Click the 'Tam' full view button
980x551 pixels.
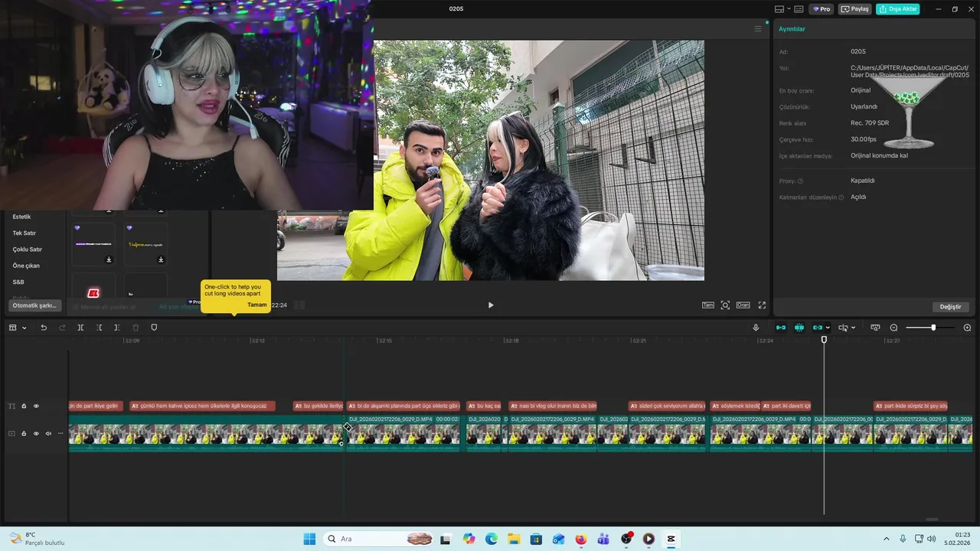point(708,305)
